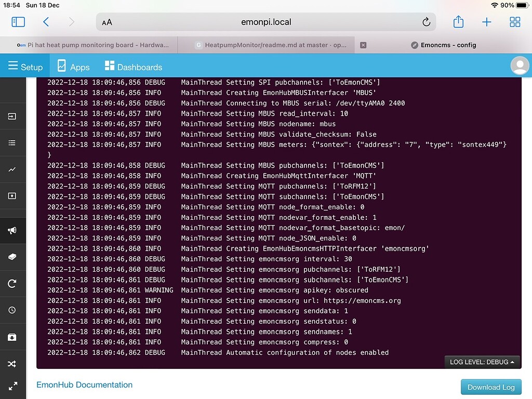Add a new Safari tab
This screenshot has height=399, width=532.
point(486,22)
